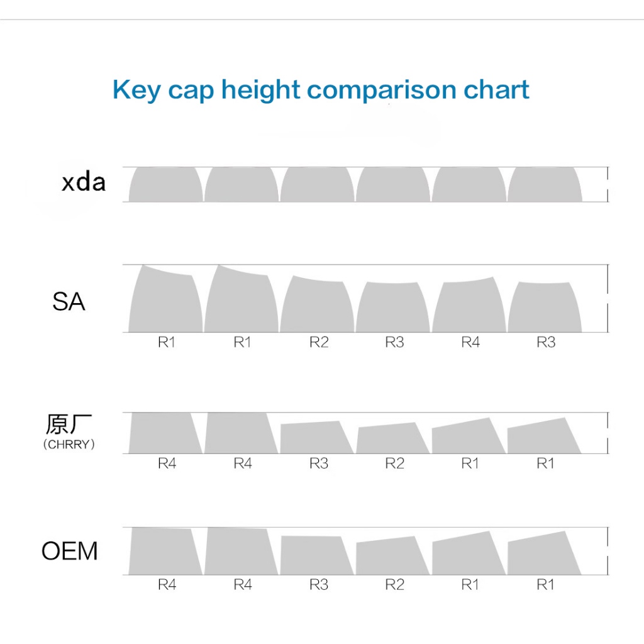Click the R2 keycap in Cherry row

click(392, 438)
